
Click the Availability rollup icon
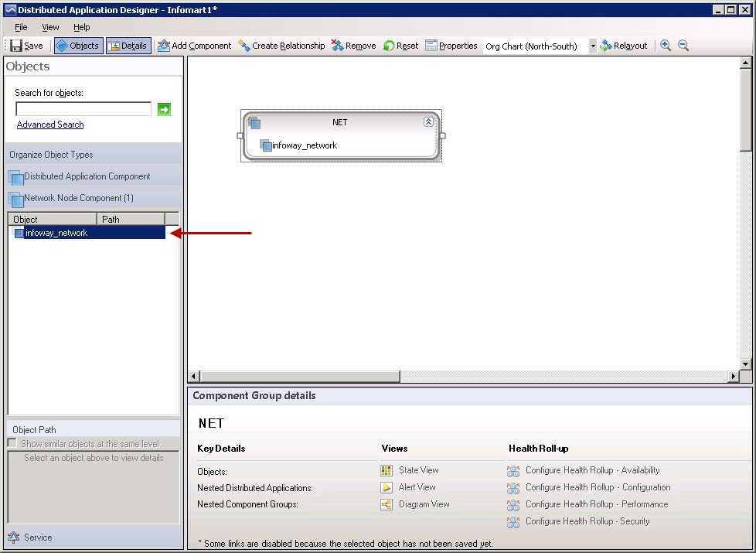tap(513, 471)
